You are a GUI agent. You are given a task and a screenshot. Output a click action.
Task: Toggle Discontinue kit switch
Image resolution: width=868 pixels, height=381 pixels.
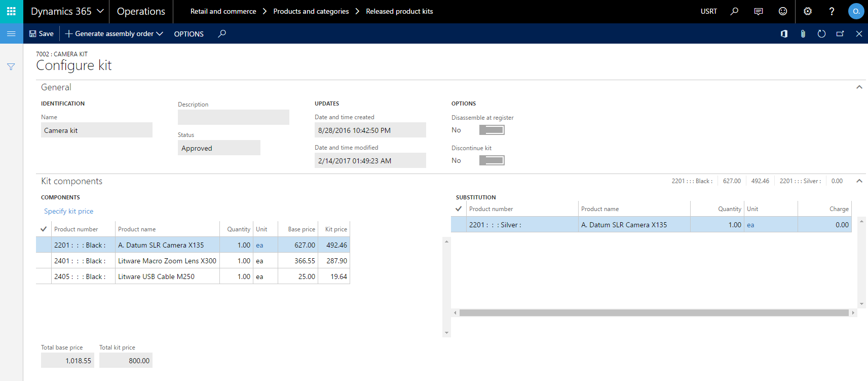[x=492, y=160]
